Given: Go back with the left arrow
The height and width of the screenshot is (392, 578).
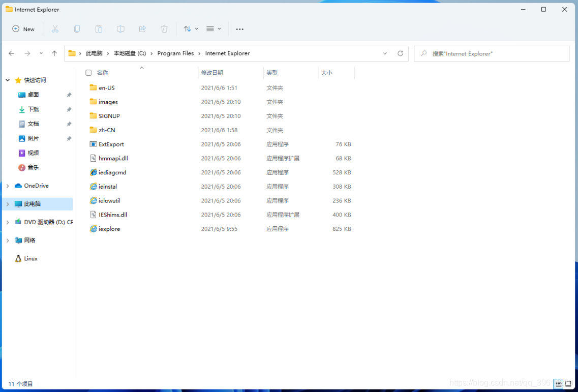Looking at the screenshot, I should 11,53.
